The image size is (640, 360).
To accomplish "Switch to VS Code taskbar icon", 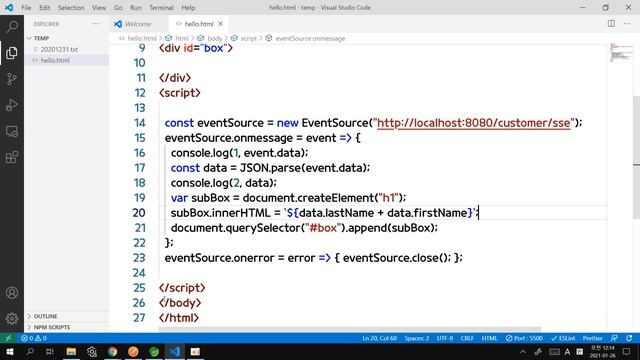I will coord(174,351).
